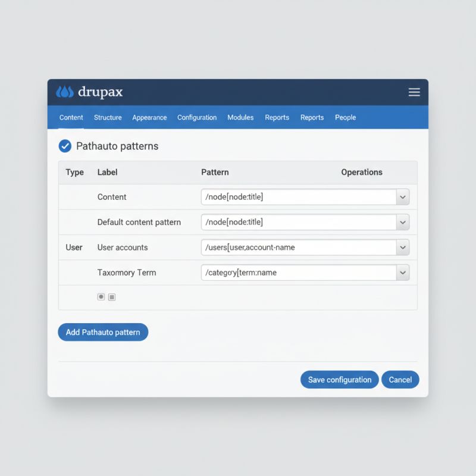Click the Label column header
Viewport: 476px width, 476px height.
pos(108,172)
